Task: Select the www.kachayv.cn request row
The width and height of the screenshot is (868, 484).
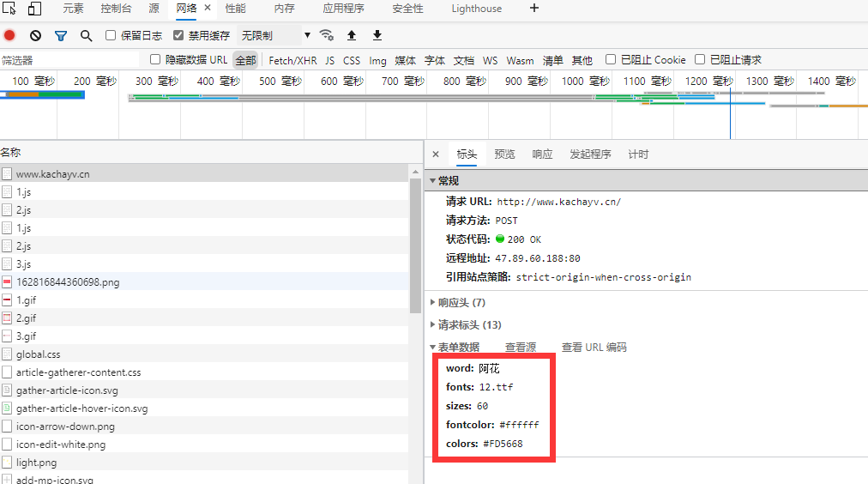Action: [x=204, y=174]
